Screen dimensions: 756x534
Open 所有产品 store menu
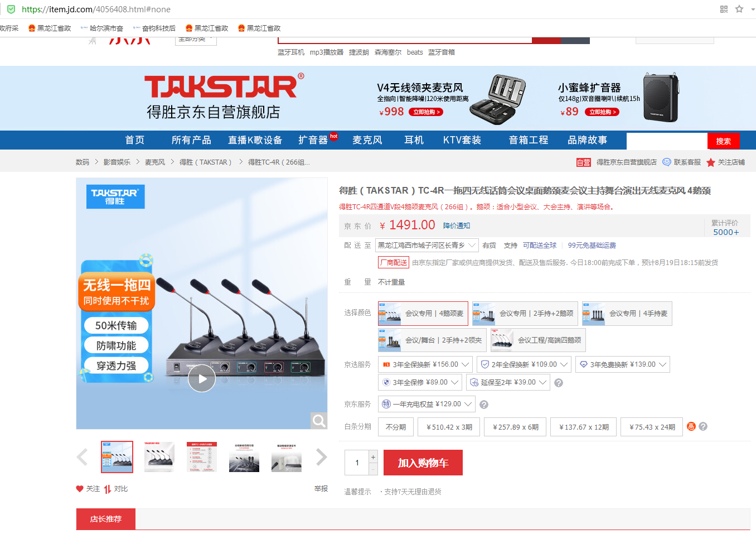pos(191,140)
